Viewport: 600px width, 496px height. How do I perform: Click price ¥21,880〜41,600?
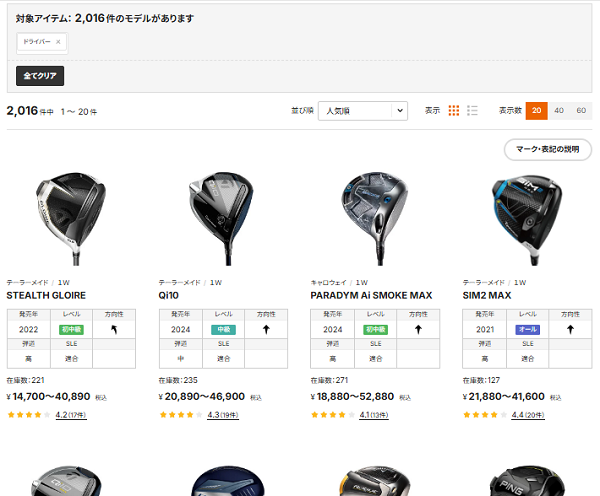(x=504, y=396)
